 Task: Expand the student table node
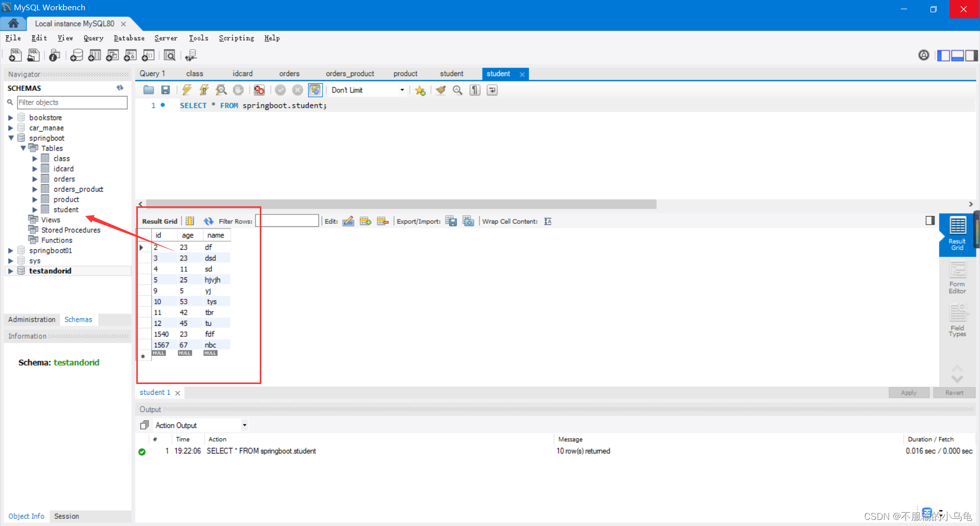coord(35,209)
